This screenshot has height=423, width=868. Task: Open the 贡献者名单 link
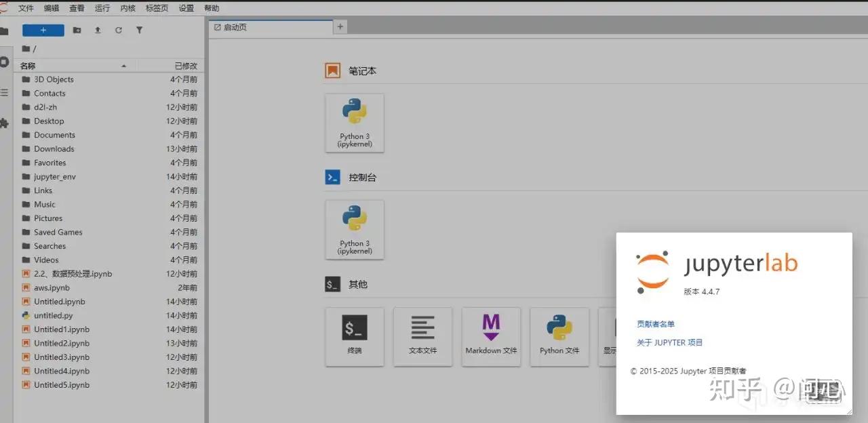point(655,324)
